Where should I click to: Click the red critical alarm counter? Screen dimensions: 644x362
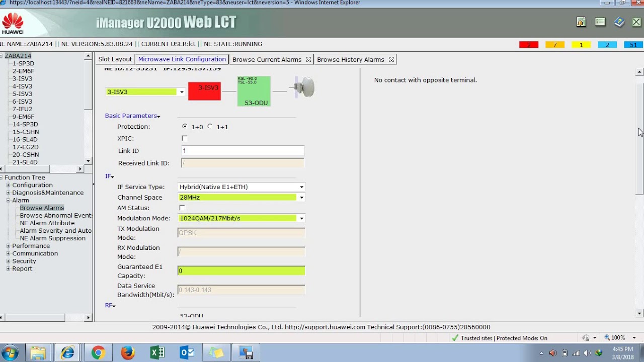pos(528,45)
